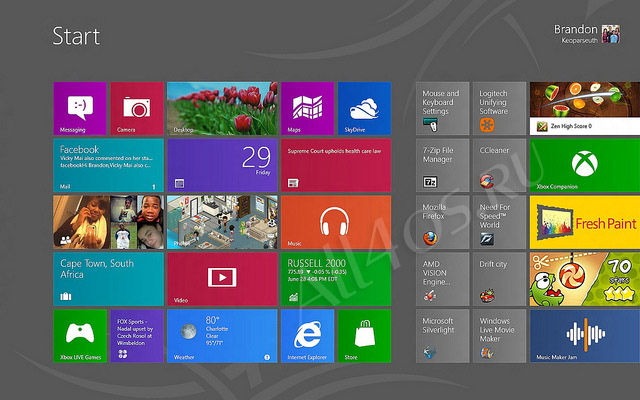Open the AMD VISION Engine tile
Viewport: 640px width, 400px height.
coord(442,279)
